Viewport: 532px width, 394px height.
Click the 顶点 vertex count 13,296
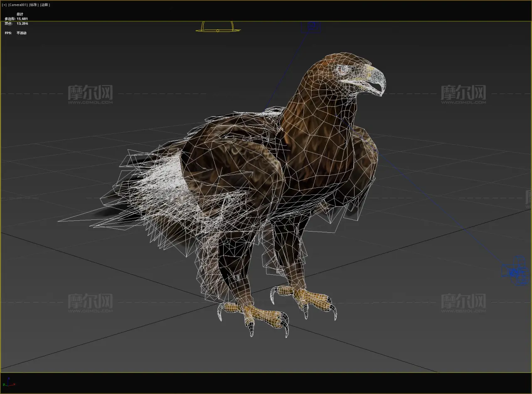[22, 24]
